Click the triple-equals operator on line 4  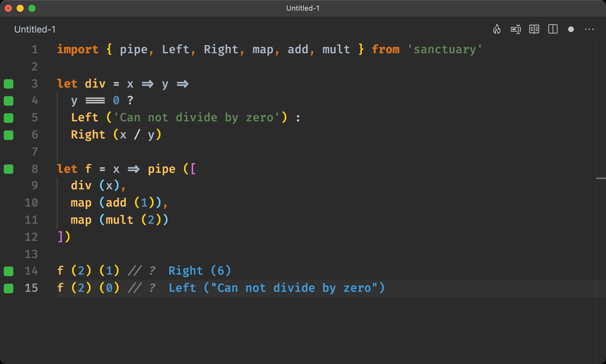pos(95,101)
